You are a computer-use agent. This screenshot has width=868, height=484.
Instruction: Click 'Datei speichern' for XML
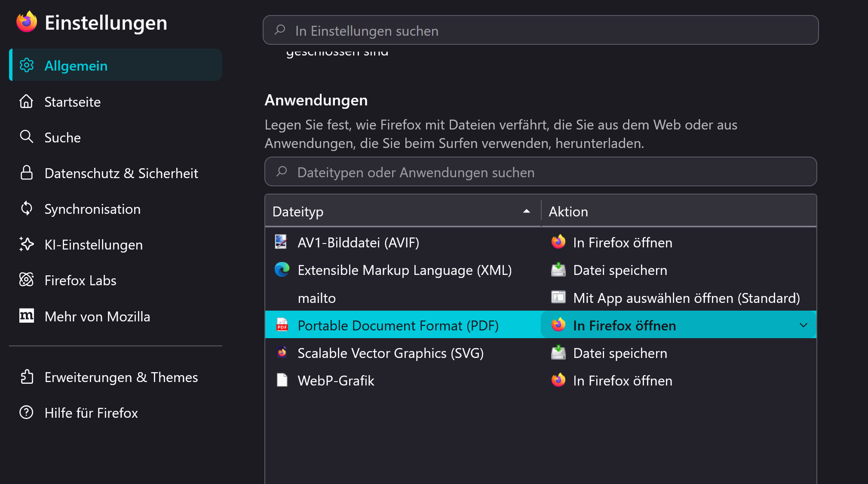620,270
